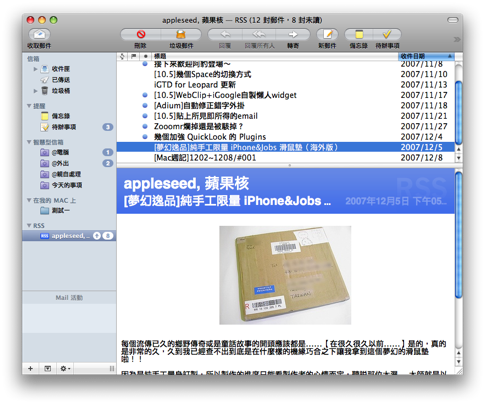Click the unread dot column header
Image resolution: width=485 pixels, height=405 pixels.
tap(145, 56)
